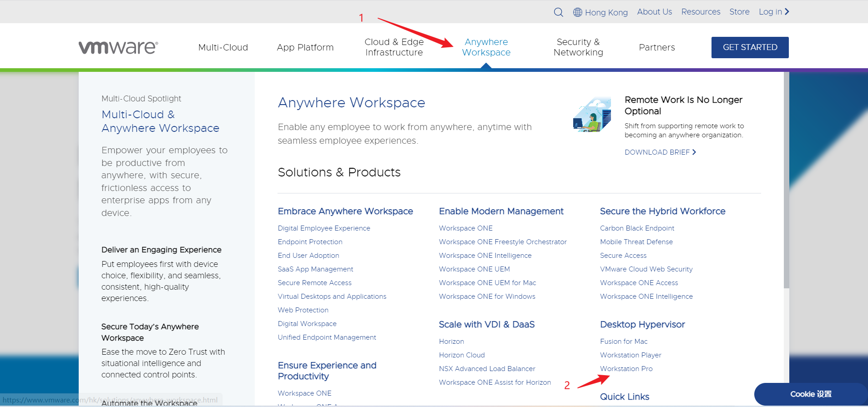
Task: Open SaaS App Management link
Action: tap(315, 269)
